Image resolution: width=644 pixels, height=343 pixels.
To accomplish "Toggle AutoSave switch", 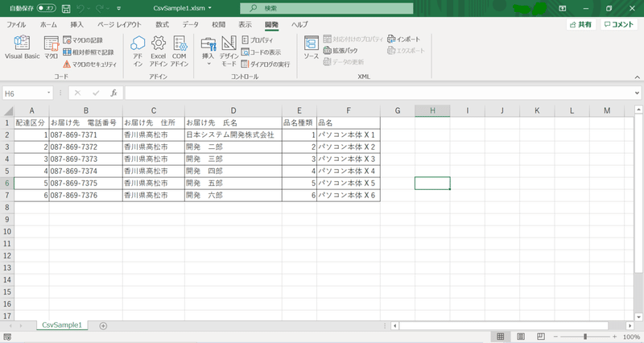I will (47, 8).
